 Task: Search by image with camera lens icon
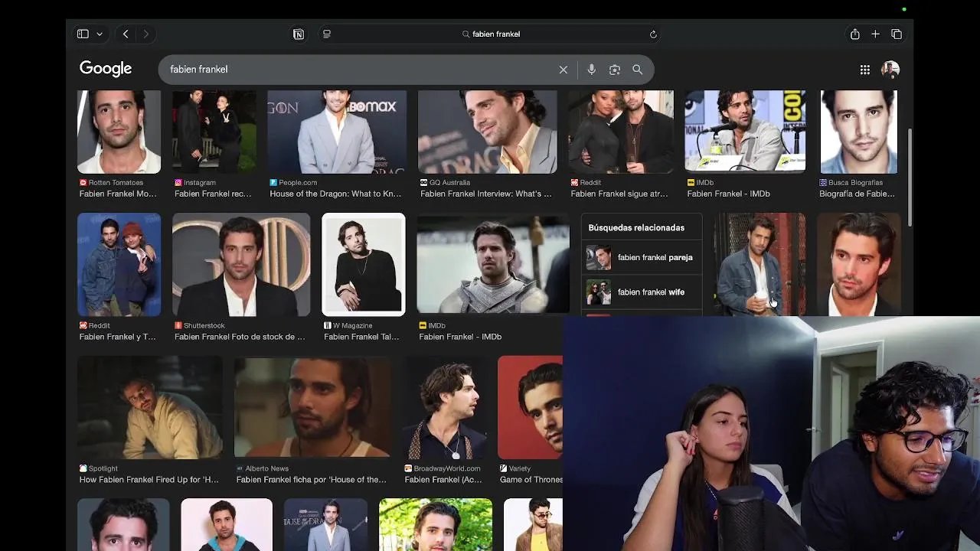tap(614, 70)
